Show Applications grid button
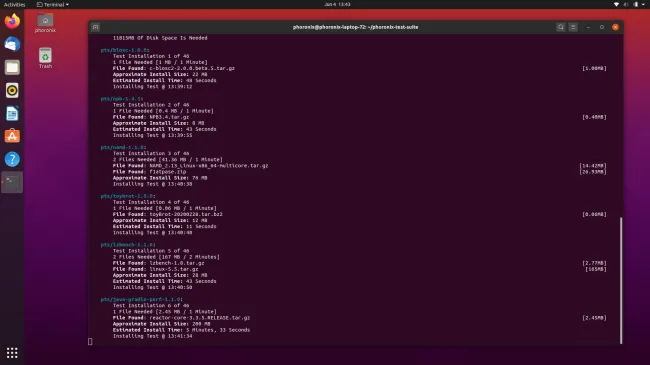Image resolution: width=650 pixels, height=365 pixels. (x=12, y=353)
